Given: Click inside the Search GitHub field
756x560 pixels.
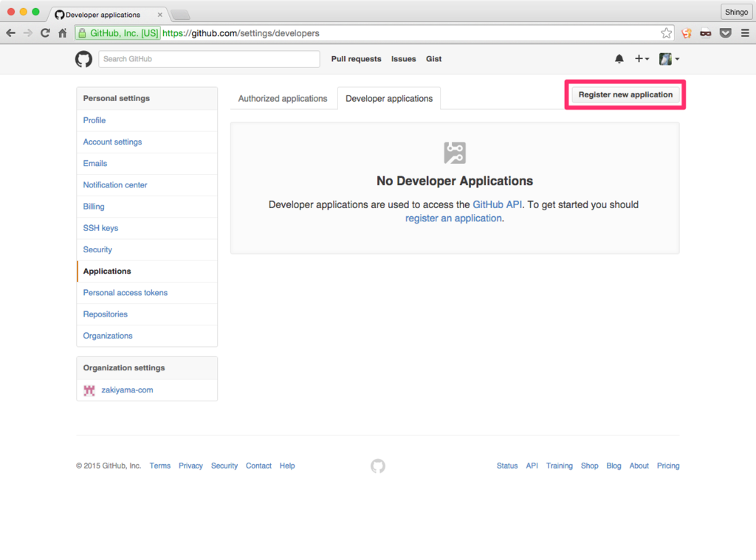Looking at the screenshot, I should [x=209, y=59].
